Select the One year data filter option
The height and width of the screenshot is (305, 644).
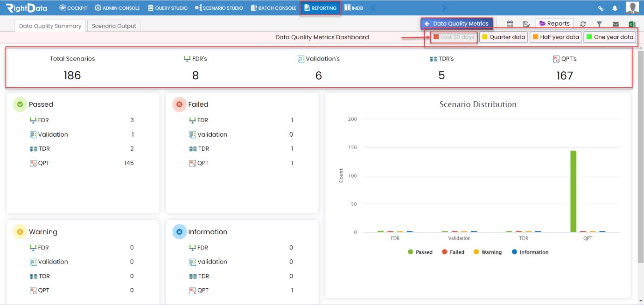[x=610, y=37]
